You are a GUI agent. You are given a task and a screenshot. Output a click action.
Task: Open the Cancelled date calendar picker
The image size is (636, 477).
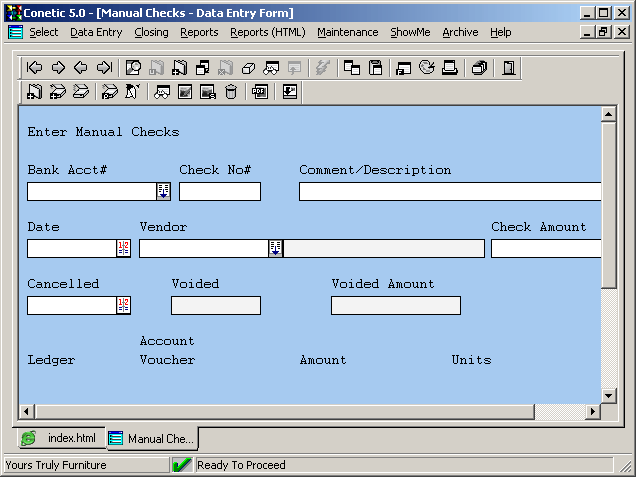click(124, 306)
